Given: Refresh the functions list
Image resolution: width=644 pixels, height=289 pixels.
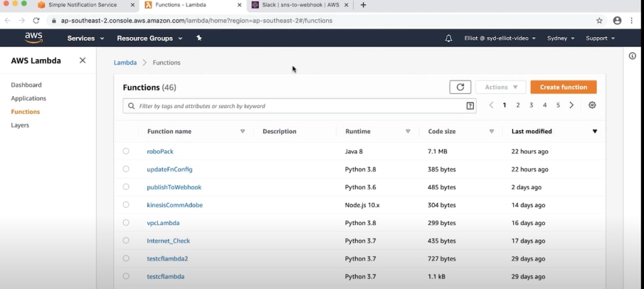Looking at the screenshot, I should click(460, 87).
